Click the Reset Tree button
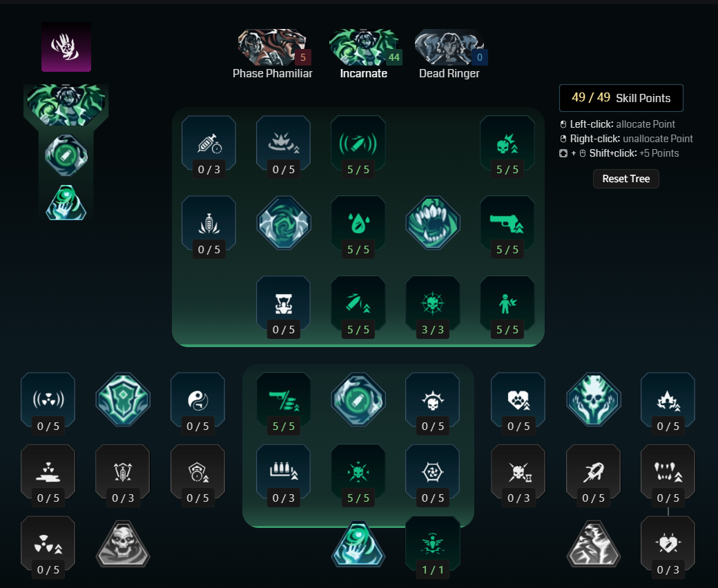Screen dimensions: 718x588 coord(625,179)
